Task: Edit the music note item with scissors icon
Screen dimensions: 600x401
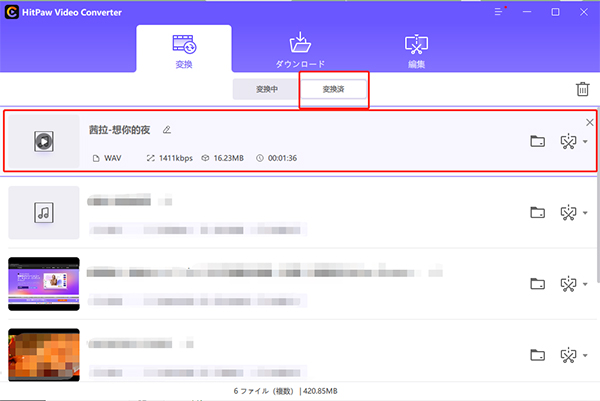Action: [568, 213]
